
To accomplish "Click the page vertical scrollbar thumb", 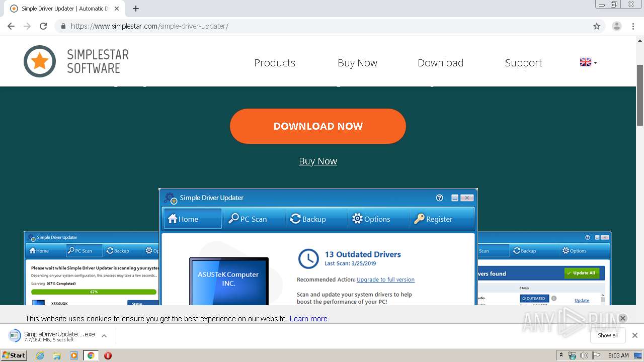I will 640,96.
